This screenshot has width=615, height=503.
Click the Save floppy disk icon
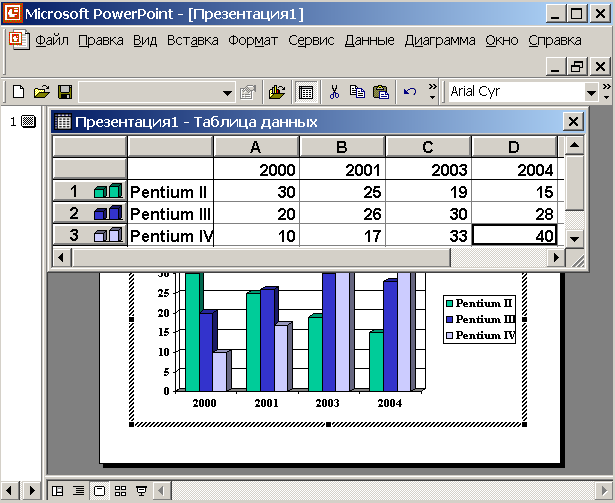65,92
